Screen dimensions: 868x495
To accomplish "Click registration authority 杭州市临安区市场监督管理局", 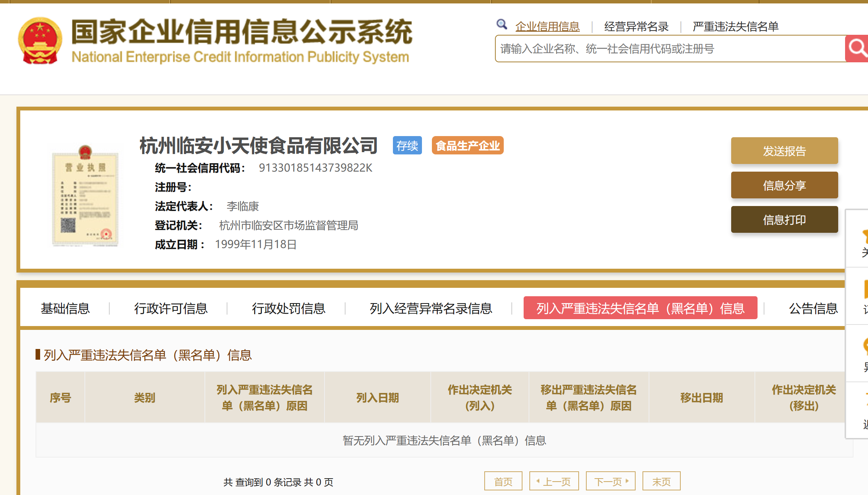I will click(x=289, y=226).
